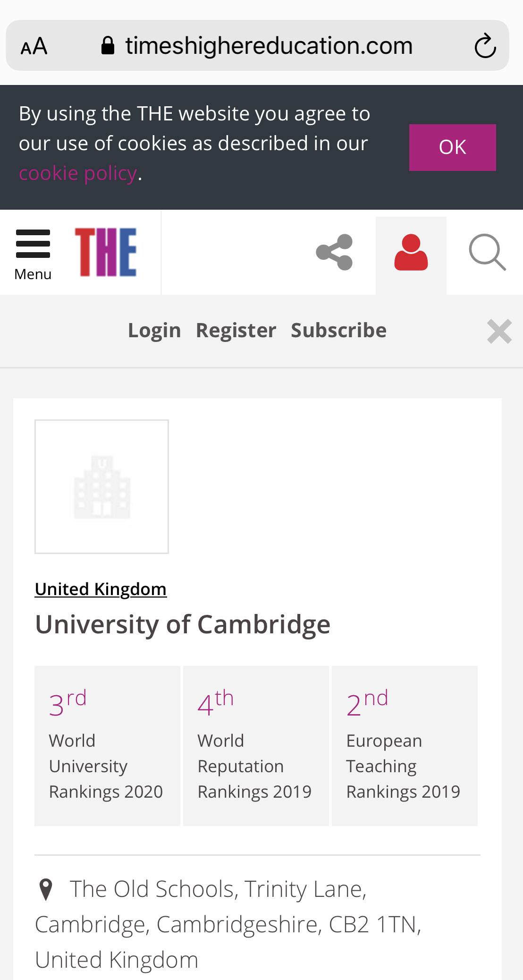
Task: Follow the United Kingdom link
Action: (101, 589)
